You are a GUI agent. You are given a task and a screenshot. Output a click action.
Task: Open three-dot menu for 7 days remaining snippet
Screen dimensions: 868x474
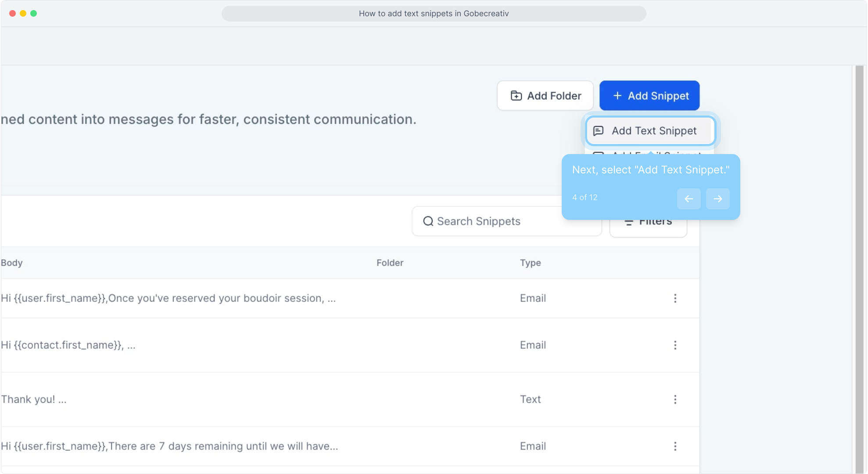(x=675, y=446)
